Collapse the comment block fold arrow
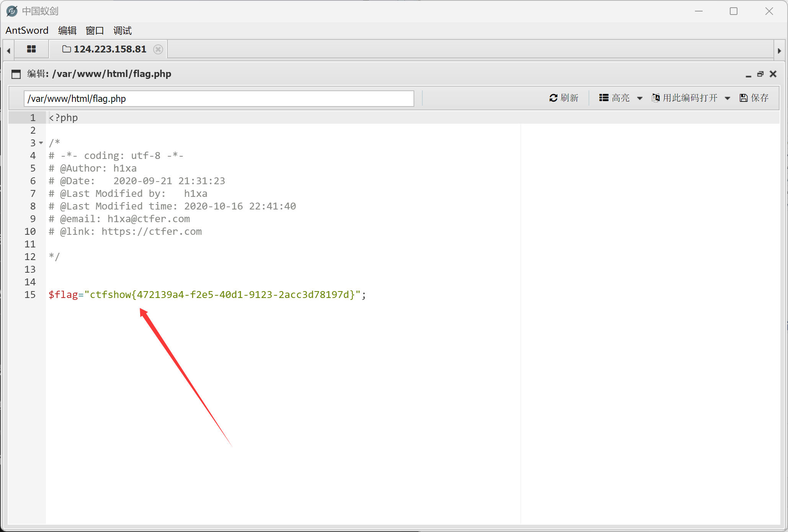The image size is (788, 532). point(41,143)
